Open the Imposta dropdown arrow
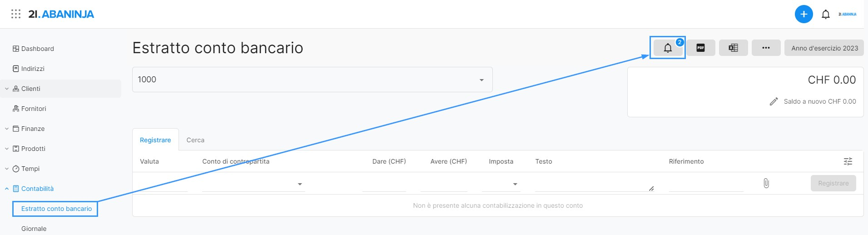Viewport: 868px width, 235px height. pos(515,184)
